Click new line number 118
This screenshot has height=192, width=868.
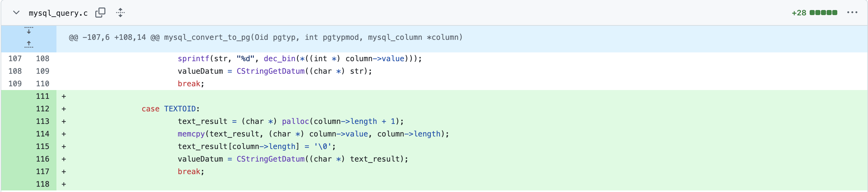42,184
